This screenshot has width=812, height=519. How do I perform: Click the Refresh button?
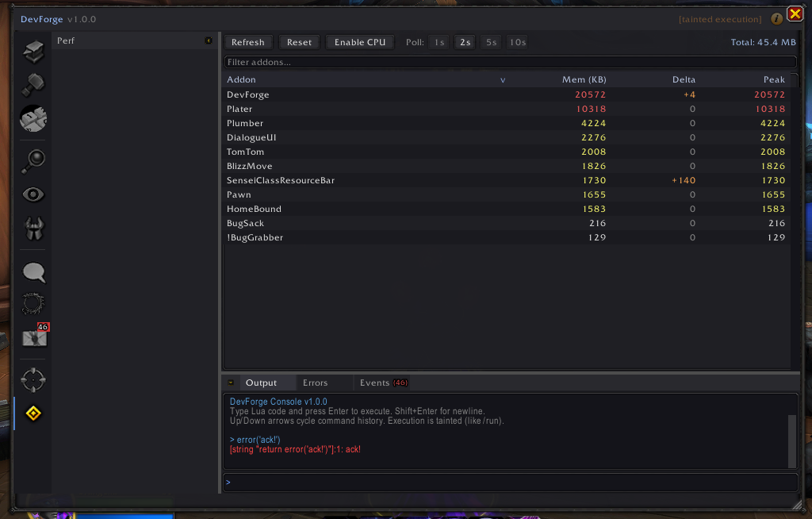[248, 42]
